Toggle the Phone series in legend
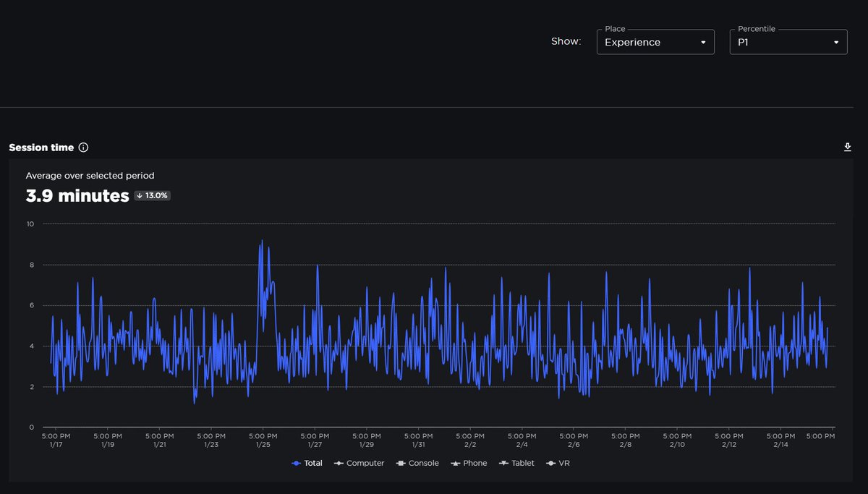The image size is (868, 494). [469, 463]
